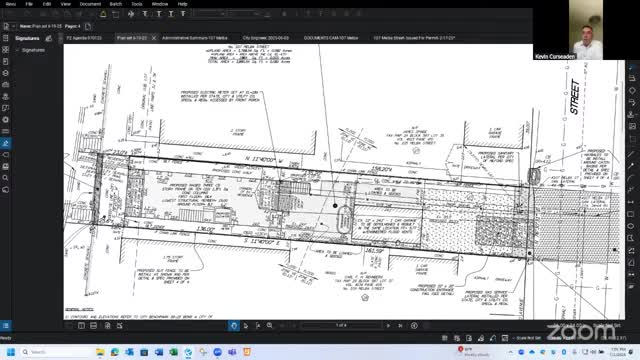Image resolution: width=640 pixels, height=360 pixels.
Task: Open the Tools menu
Action: tap(137, 4)
